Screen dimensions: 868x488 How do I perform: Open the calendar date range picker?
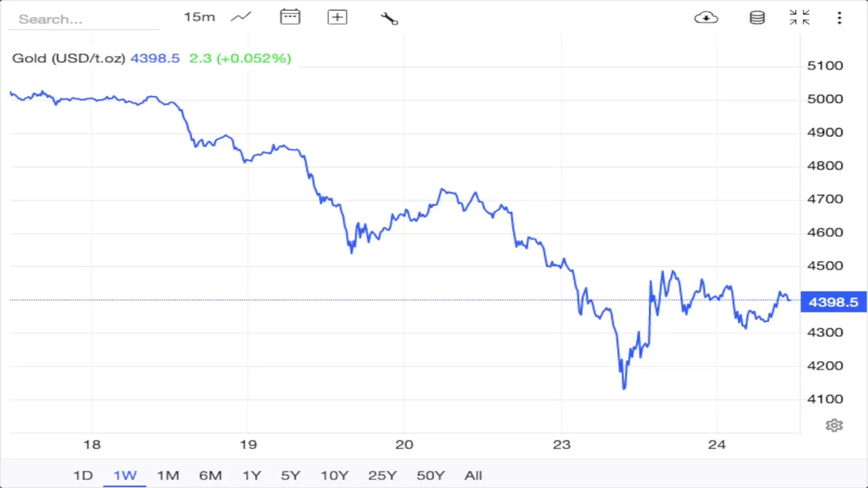click(290, 18)
